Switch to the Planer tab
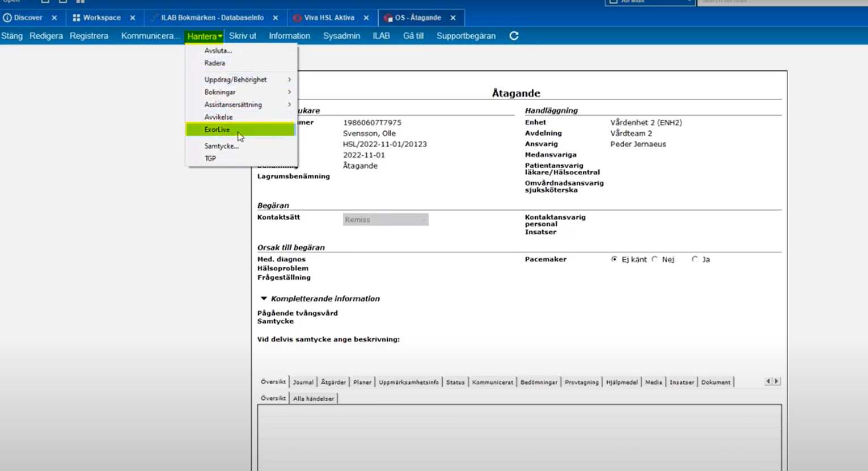The image size is (868, 471). coord(362,382)
